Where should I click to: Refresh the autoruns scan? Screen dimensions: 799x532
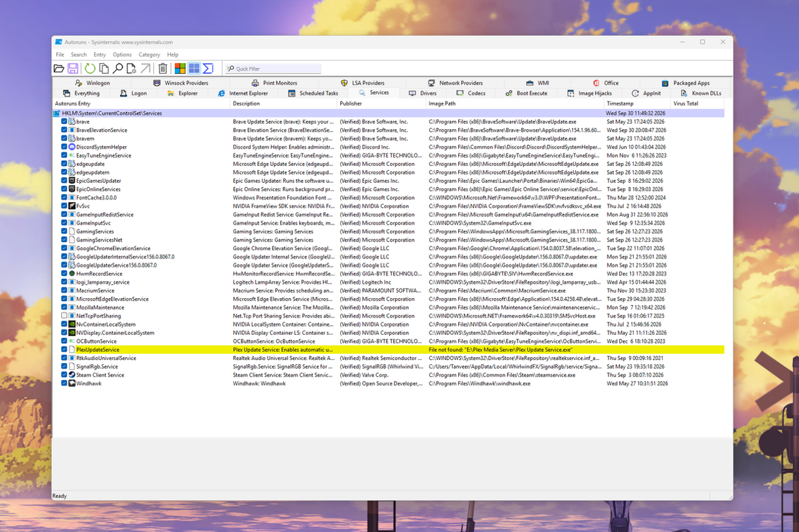pos(91,68)
